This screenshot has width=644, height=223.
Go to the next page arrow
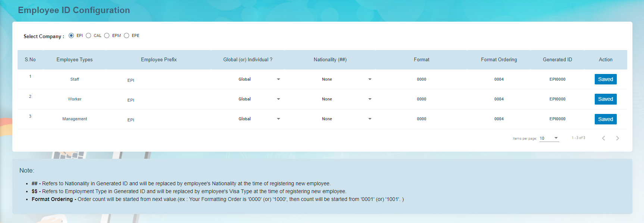coord(618,138)
